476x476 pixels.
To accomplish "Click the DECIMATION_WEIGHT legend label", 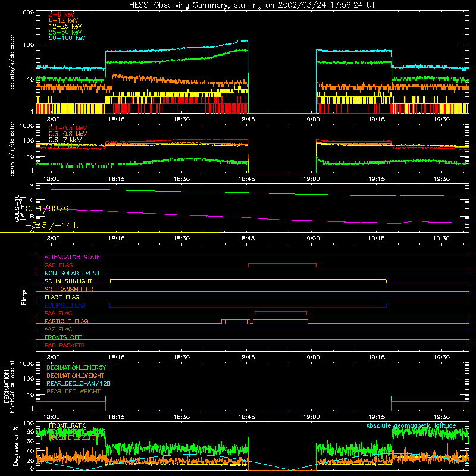I will pos(76,375).
